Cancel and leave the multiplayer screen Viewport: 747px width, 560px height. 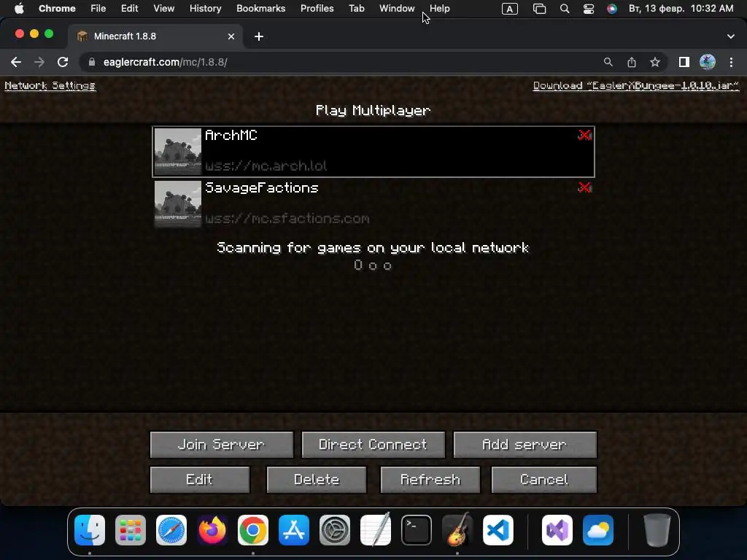(x=543, y=480)
